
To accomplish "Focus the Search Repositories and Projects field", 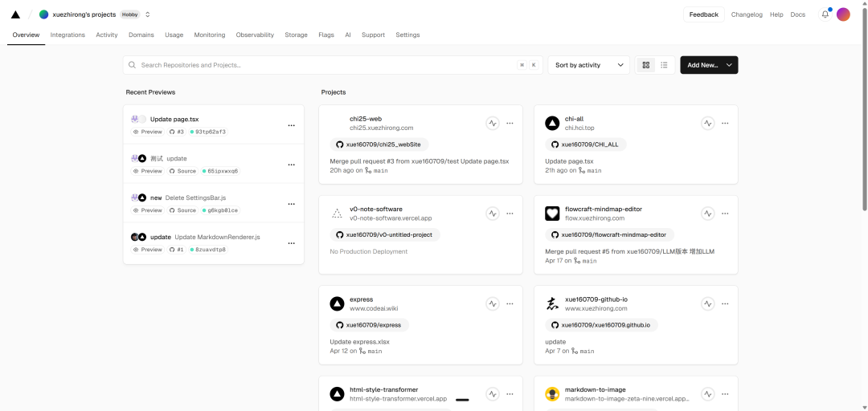I will pyautogui.click(x=333, y=65).
